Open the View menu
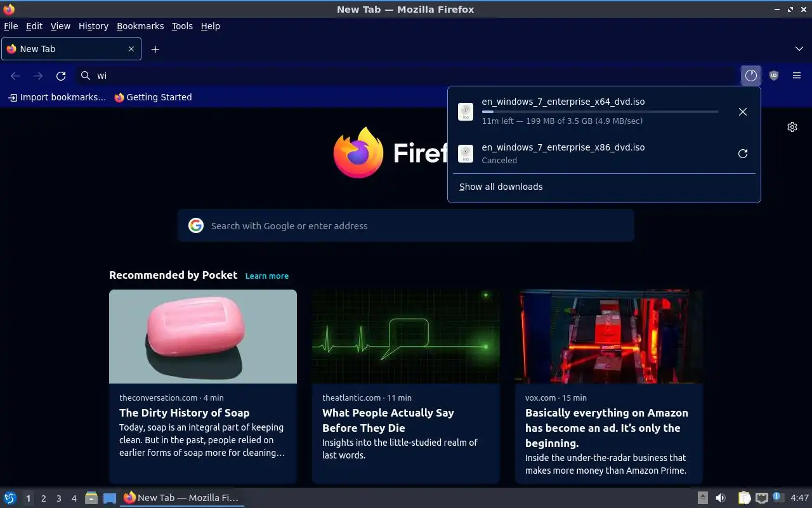Screen dimensions: 812x508 [x=60, y=26]
